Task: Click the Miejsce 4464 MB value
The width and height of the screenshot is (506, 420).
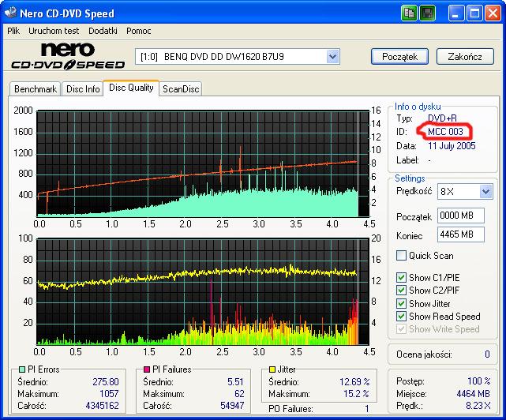Action: click(x=473, y=393)
